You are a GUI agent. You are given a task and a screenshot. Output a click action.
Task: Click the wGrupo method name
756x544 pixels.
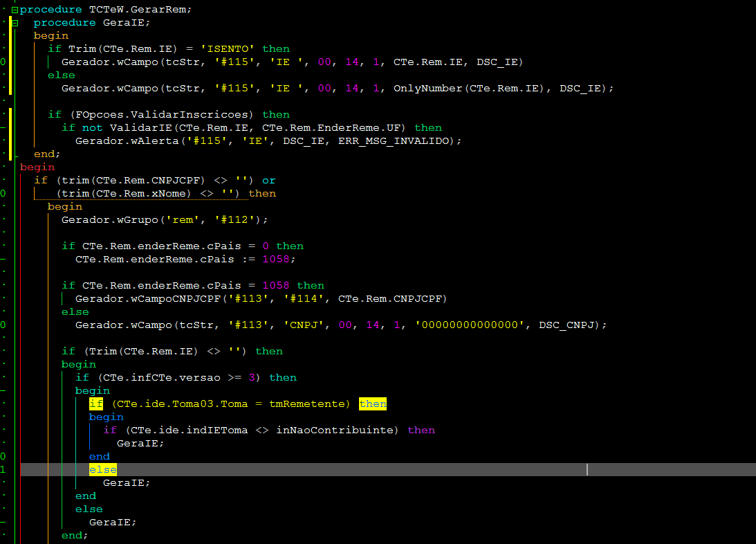138,220
